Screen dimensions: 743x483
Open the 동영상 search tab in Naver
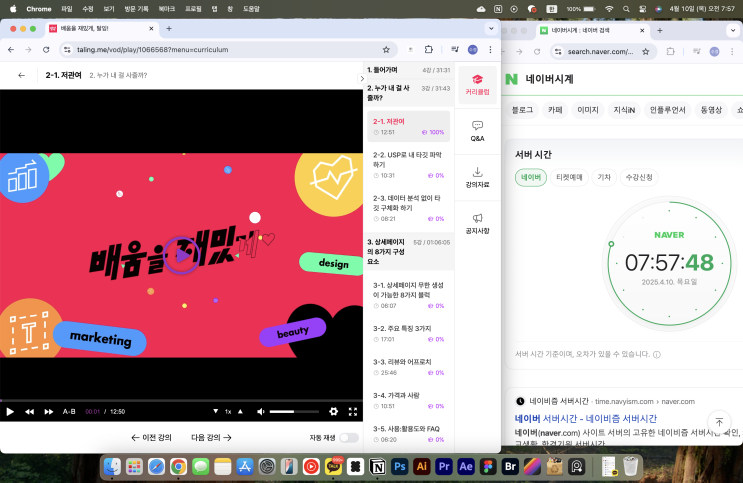point(711,110)
